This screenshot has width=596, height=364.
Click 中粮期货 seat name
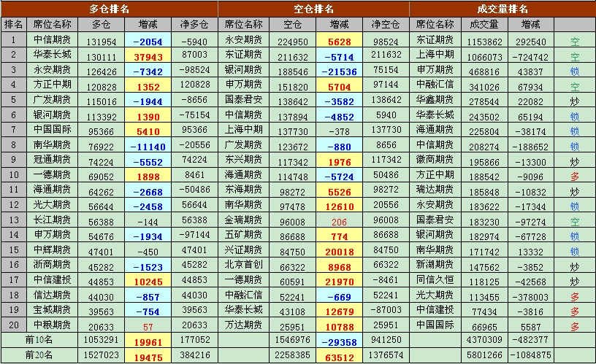click(x=52, y=325)
